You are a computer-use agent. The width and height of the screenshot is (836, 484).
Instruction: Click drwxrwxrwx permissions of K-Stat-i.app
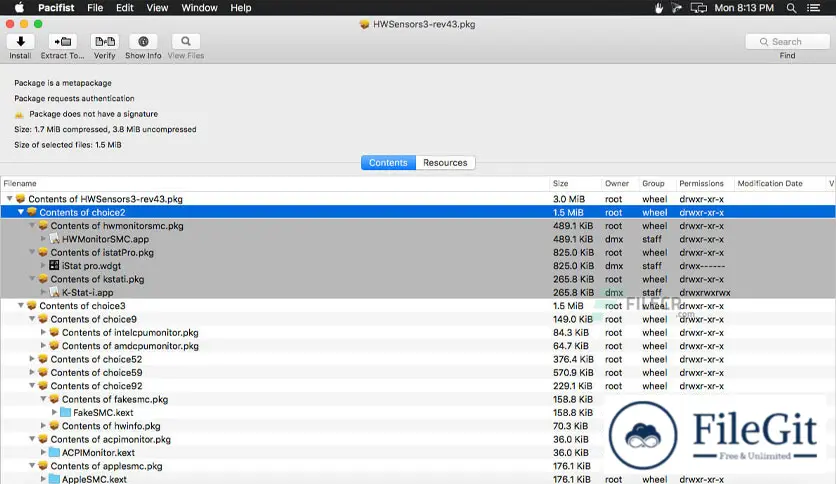coord(705,293)
